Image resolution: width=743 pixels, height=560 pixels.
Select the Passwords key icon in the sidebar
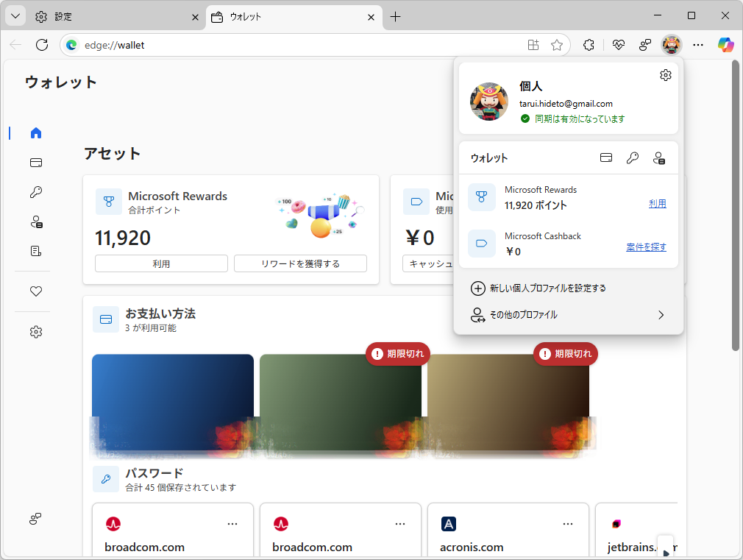click(35, 192)
